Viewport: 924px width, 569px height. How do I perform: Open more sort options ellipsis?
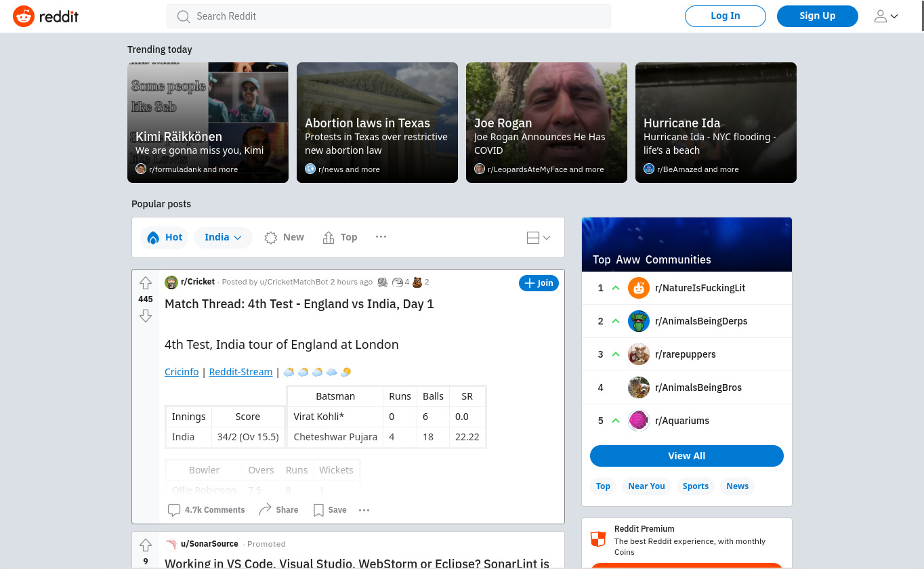[x=381, y=236]
